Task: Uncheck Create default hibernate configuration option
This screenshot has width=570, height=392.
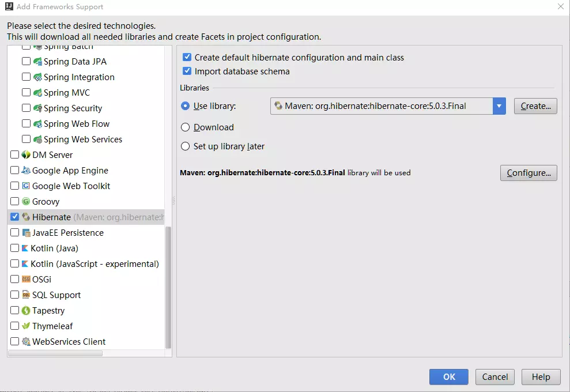Action: point(187,58)
